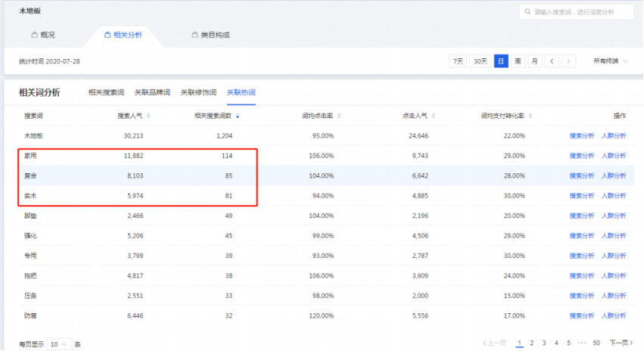
Task: Open 搜索分析 for 拖把 row
Action: pyautogui.click(x=582, y=276)
